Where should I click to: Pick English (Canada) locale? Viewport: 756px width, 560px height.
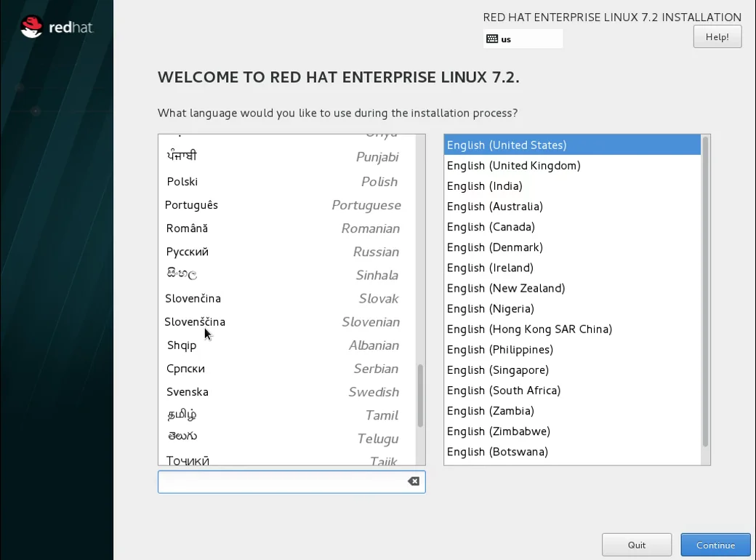pos(572,227)
